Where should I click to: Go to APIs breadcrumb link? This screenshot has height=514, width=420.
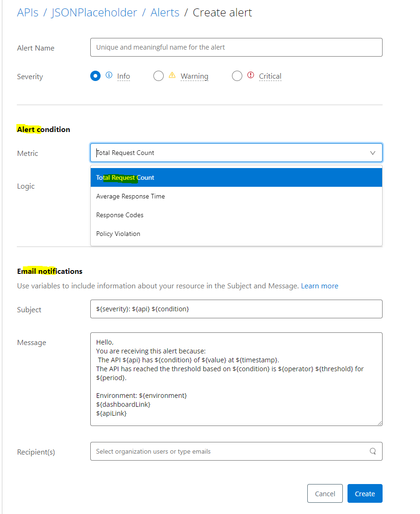28,13
